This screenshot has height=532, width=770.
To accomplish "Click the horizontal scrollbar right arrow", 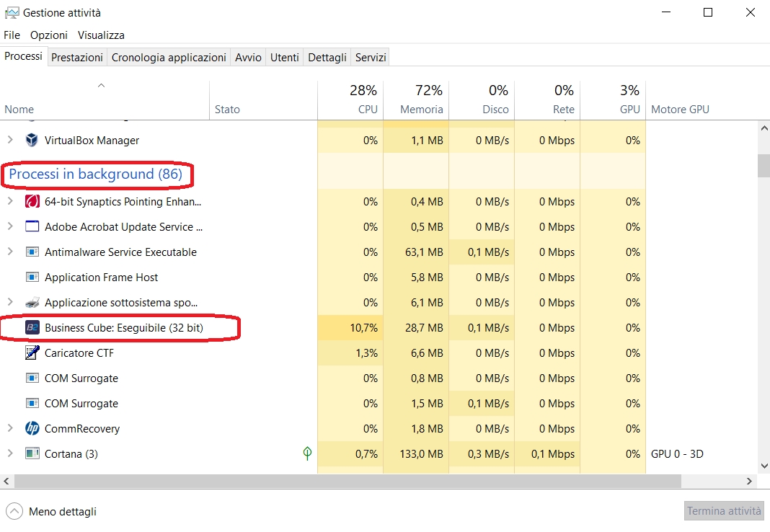I will point(749,481).
